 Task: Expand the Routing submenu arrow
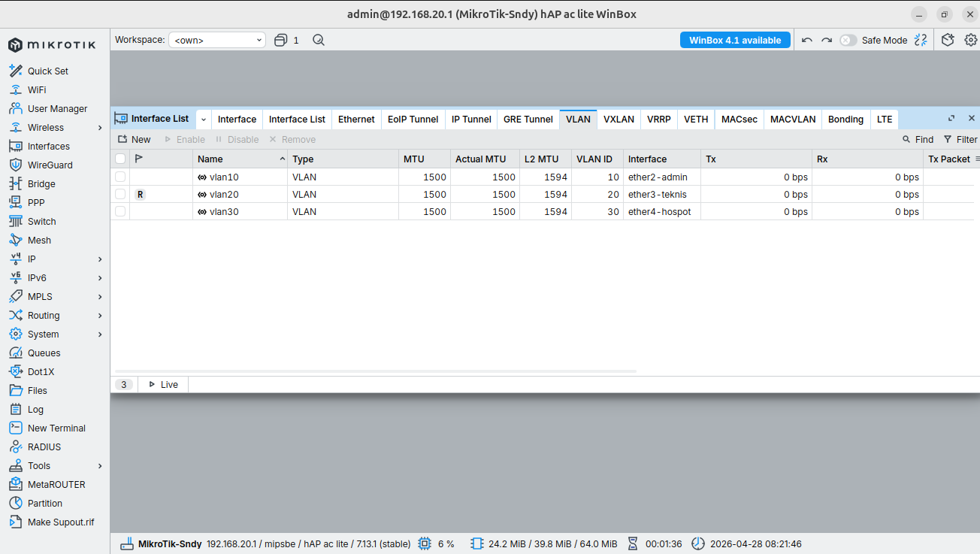pyautogui.click(x=100, y=316)
